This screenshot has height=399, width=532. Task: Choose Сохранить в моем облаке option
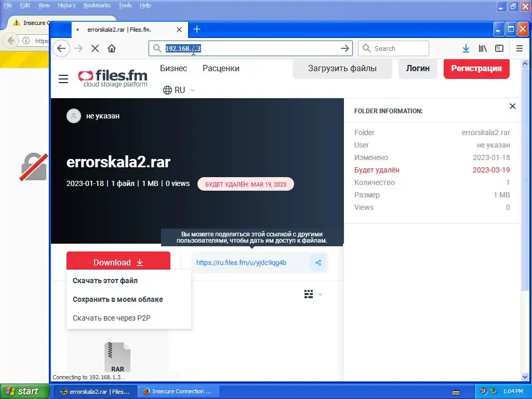118,299
